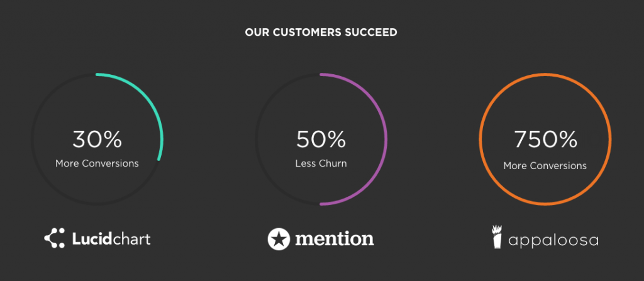Click the Our Customers Succeed heading
The width and height of the screenshot is (644, 281).
(x=321, y=33)
